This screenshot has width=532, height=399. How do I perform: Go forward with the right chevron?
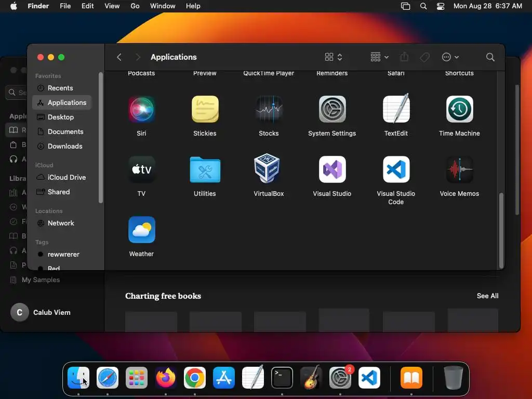coord(138,57)
